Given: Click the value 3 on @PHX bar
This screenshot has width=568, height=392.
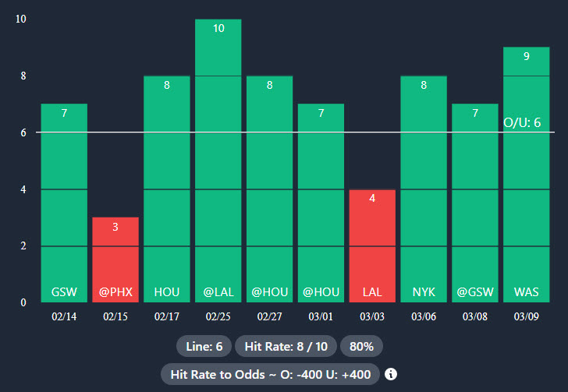Looking at the screenshot, I should pos(115,227).
